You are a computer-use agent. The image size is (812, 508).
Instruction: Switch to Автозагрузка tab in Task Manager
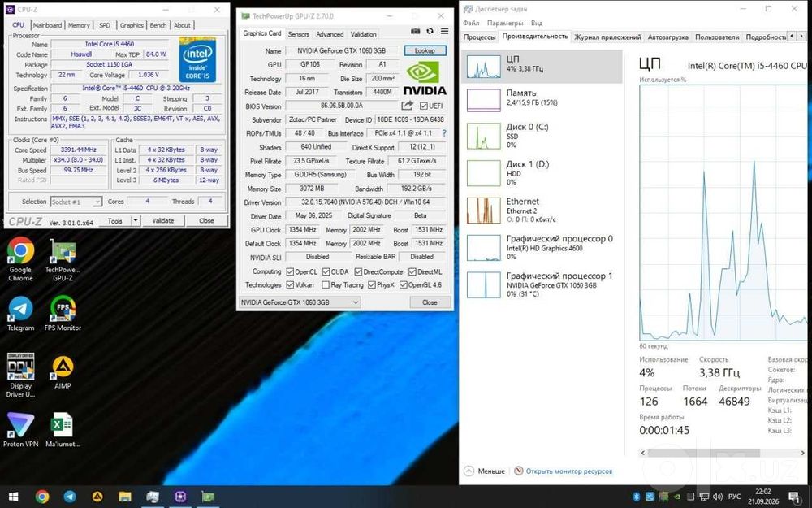click(668, 37)
